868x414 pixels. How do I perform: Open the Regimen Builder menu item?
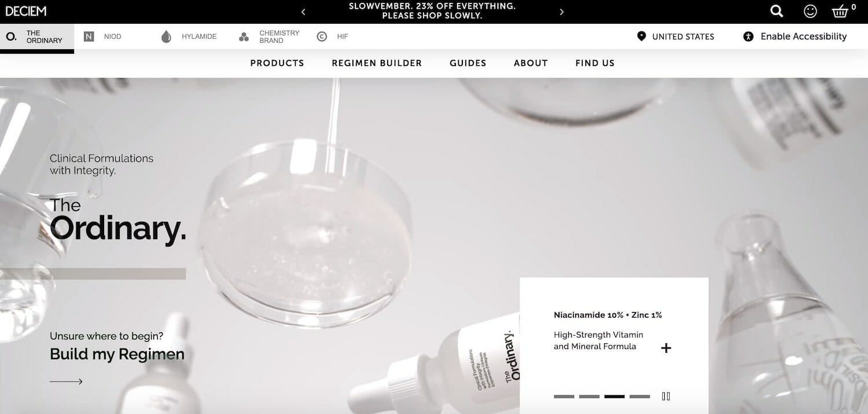pos(377,63)
